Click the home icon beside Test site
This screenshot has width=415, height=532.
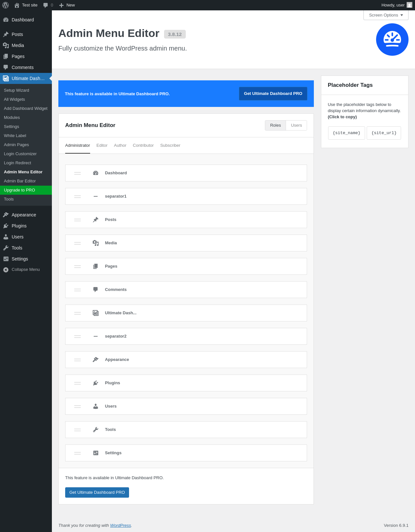tap(17, 5)
